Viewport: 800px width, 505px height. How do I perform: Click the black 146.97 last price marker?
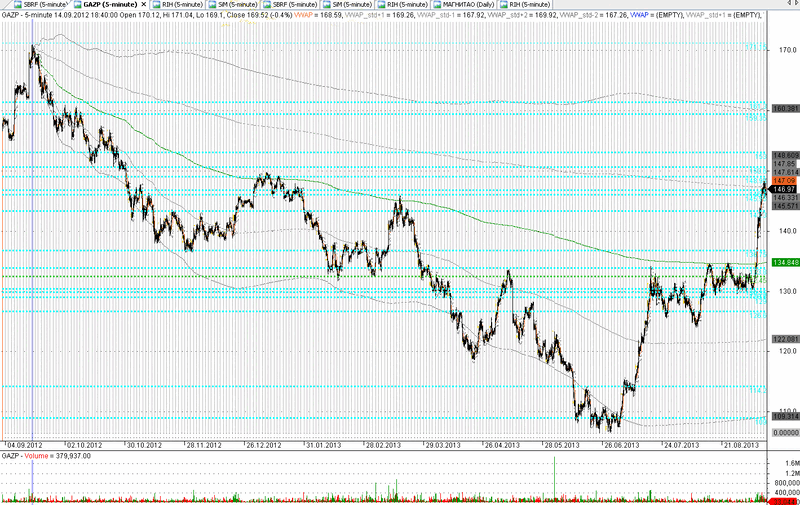(784, 189)
